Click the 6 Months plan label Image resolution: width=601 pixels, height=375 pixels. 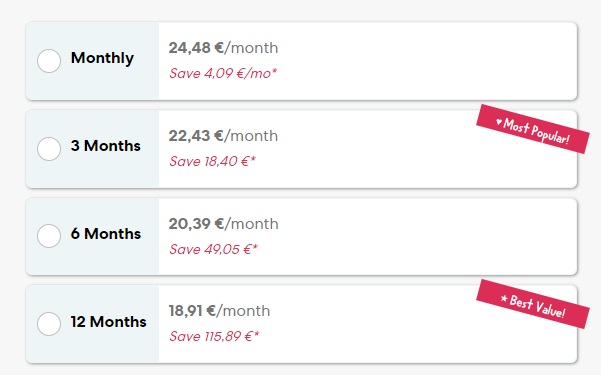click(106, 234)
